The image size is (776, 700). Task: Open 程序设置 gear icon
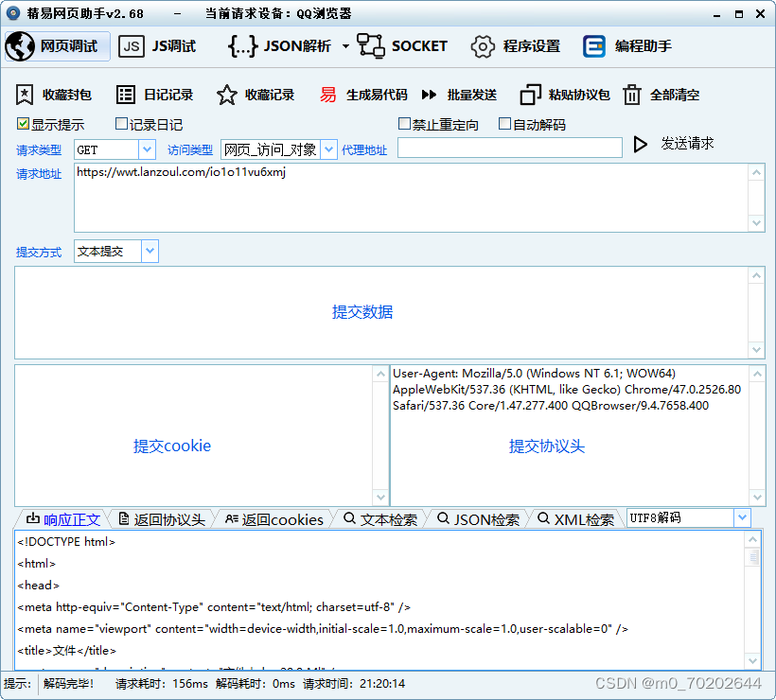[x=483, y=47]
